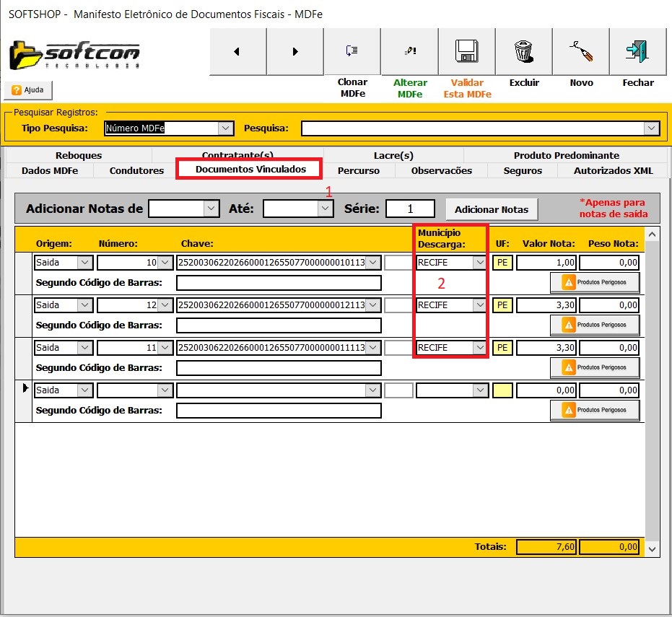Click the Alterar MDFe pencil icon
The height and width of the screenshot is (617, 672).
pyautogui.click(x=409, y=51)
